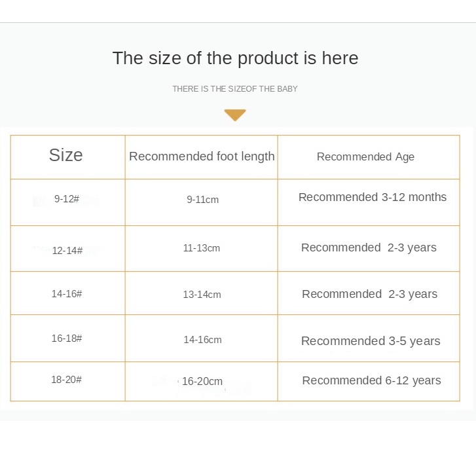Select the "Recommended Age" column header

click(365, 157)
